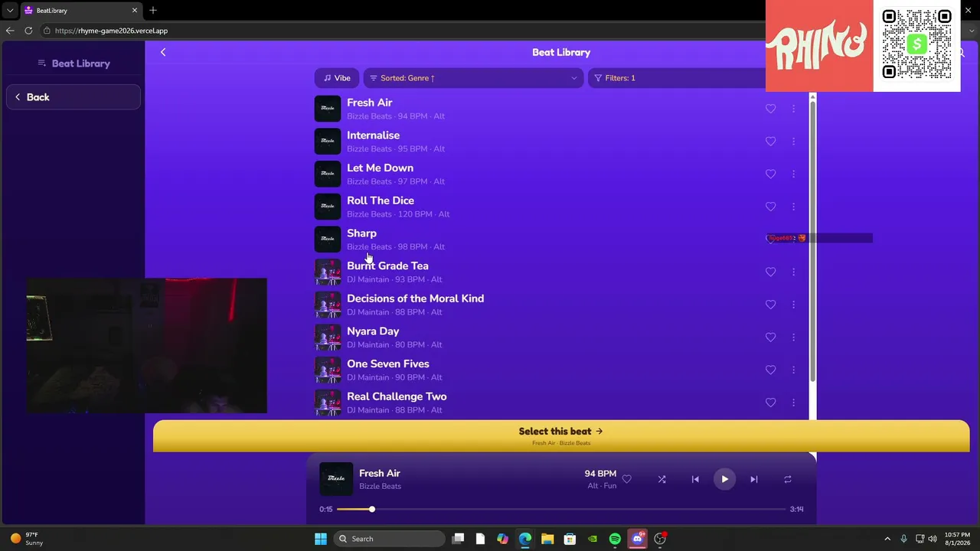Click Select this beat button
This screenshot has height=551, width=980.
pyautogui.click(x=561, y=435)
